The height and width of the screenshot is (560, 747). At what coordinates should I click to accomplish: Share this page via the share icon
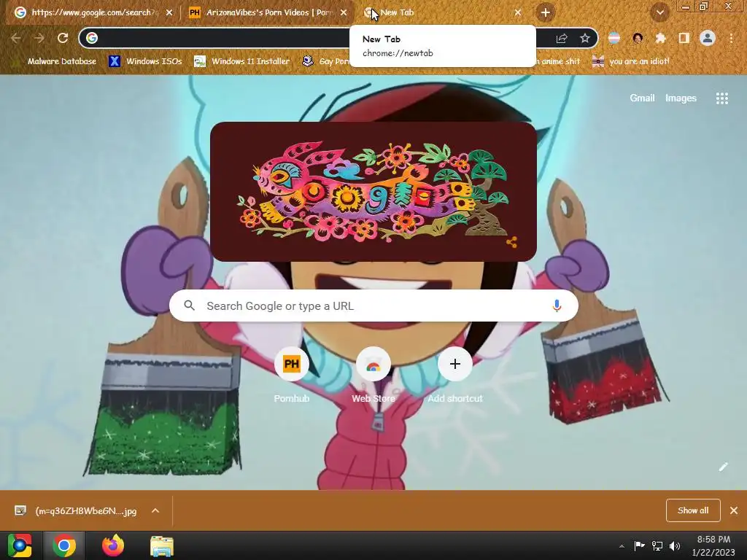coord(562,38)
